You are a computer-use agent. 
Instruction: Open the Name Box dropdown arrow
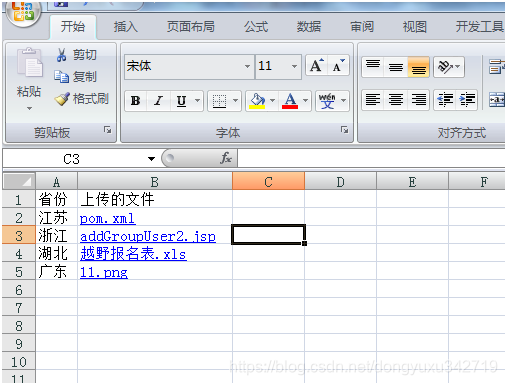click(151, 159)
